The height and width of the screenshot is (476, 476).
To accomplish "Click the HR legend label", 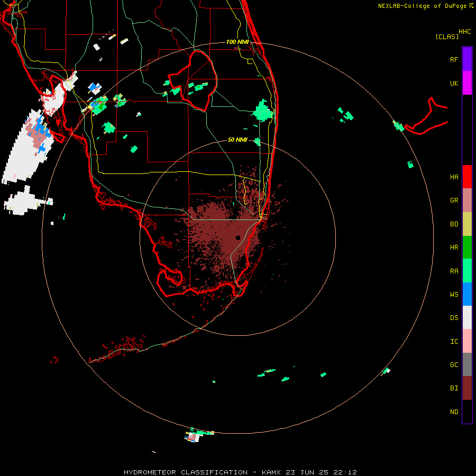I will pos(454,248).
